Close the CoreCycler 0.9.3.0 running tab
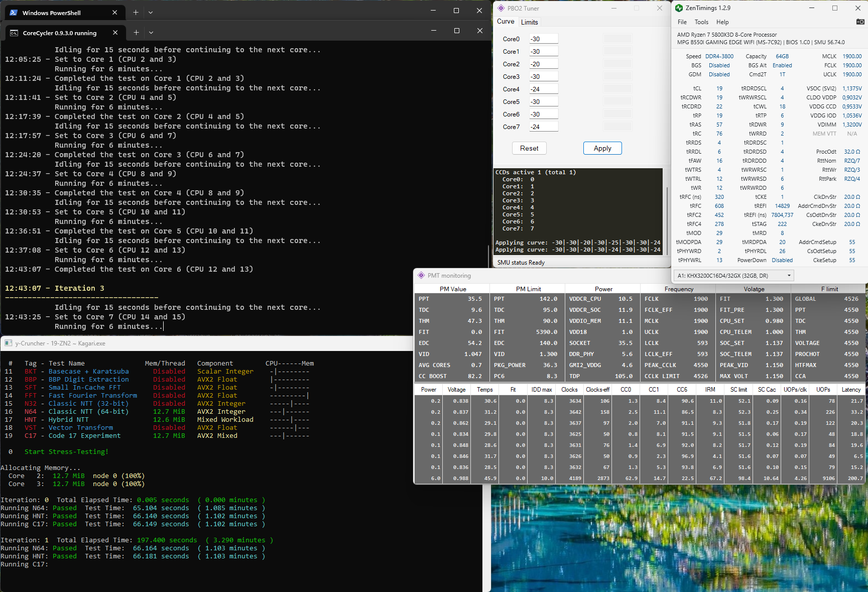 pyautogui.click(x=115, y=33)
